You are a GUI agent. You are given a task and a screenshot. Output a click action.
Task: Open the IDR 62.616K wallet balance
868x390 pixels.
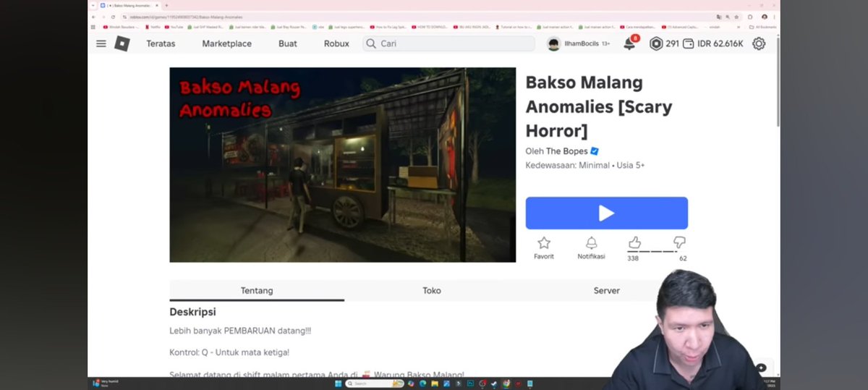(x=713, y=43)
